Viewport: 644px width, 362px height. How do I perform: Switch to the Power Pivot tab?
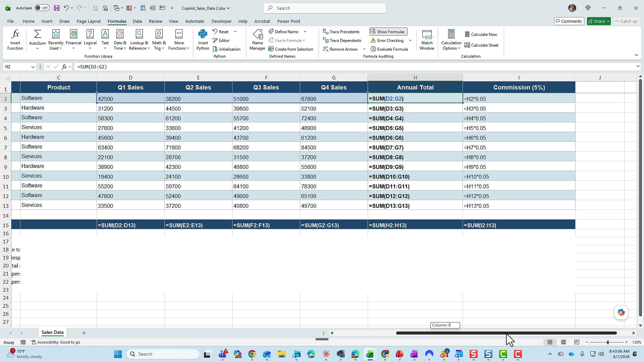[x=288, y=21]
